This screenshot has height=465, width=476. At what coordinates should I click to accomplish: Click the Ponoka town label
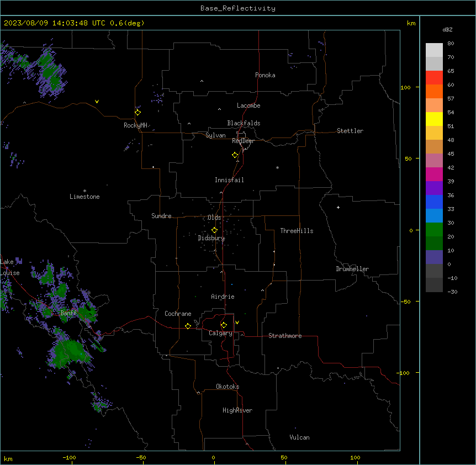pyautogui.click(x=265, y=75)
